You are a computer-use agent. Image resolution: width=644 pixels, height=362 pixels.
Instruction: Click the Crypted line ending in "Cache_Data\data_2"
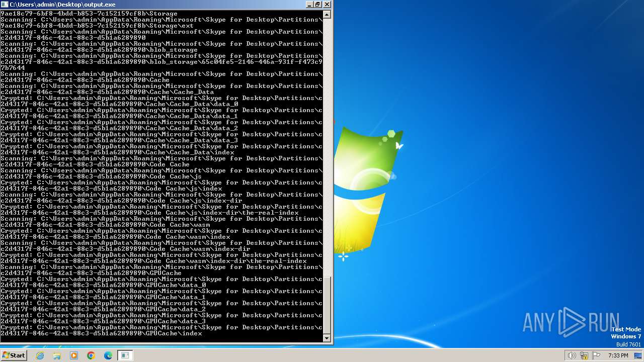tap(162, 125)
